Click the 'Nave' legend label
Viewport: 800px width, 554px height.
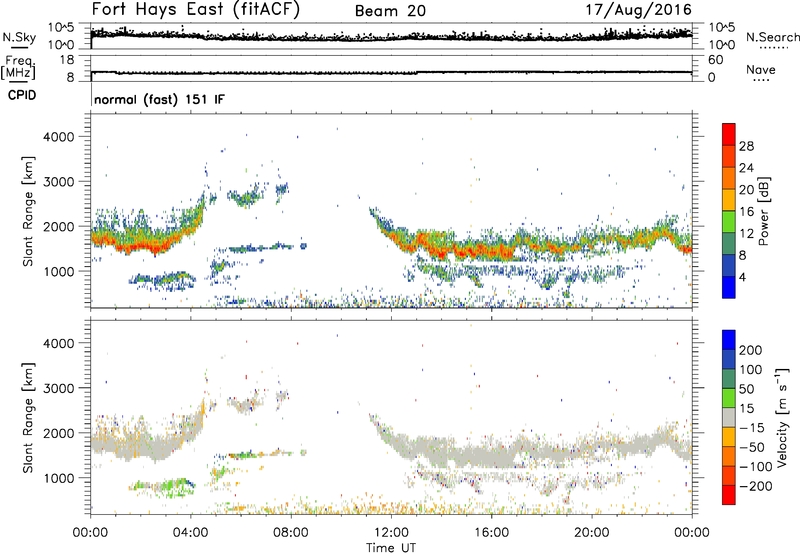coord(760,70)
